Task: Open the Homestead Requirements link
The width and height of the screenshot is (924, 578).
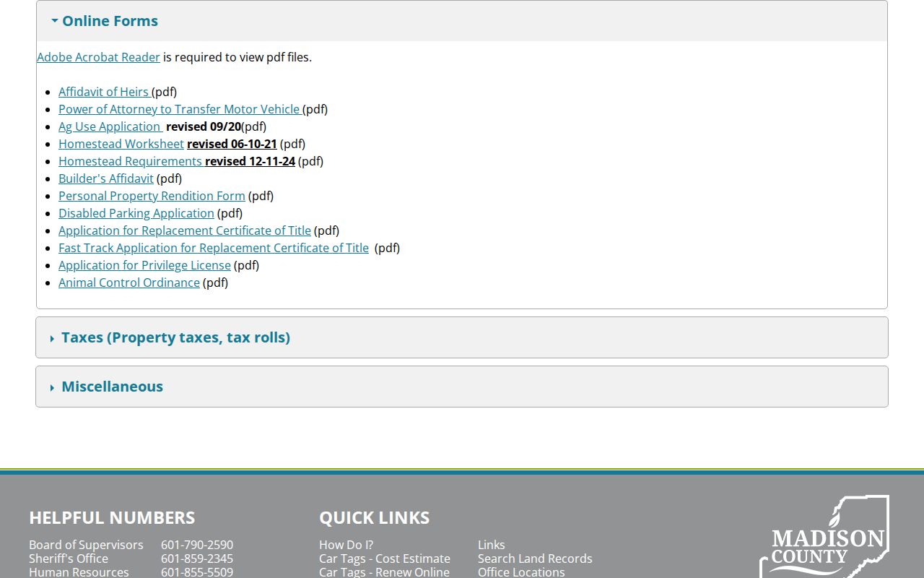Action: coord(130,161)
